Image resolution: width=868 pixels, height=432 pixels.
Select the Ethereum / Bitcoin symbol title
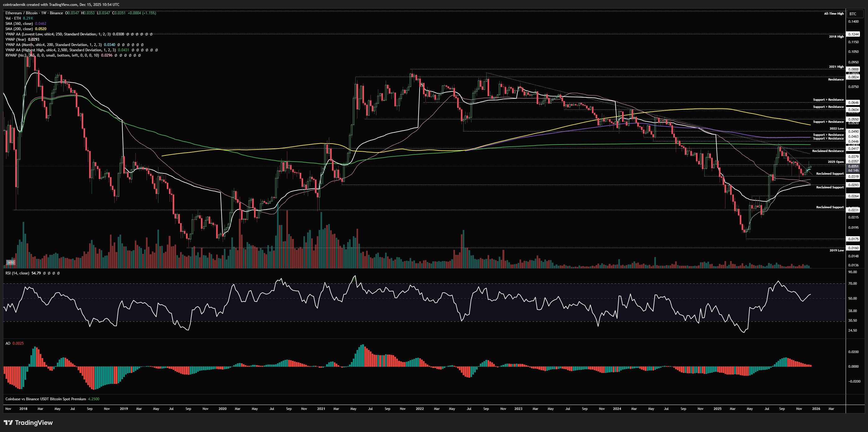point(22,13)
